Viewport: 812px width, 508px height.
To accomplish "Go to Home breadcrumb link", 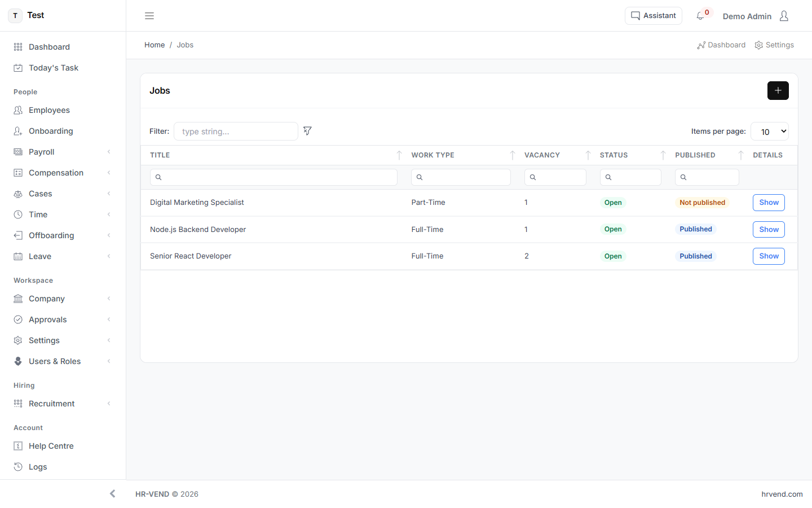I will coord(155,45).
